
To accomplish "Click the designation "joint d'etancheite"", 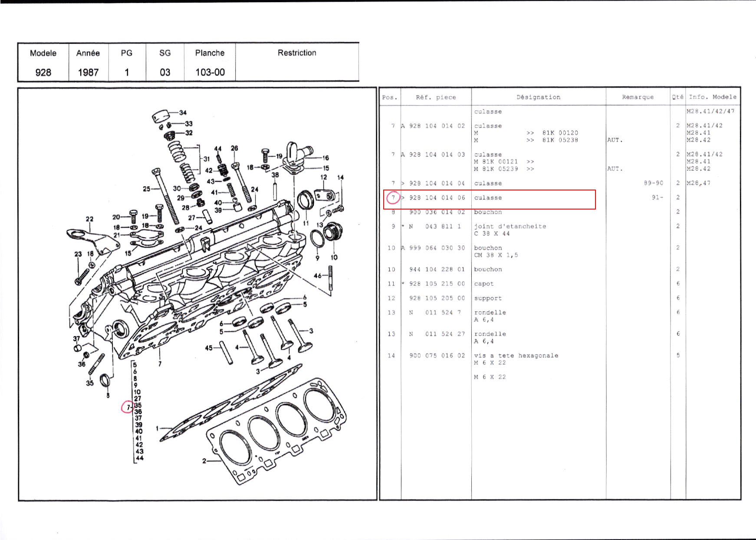I will (510, 226).
